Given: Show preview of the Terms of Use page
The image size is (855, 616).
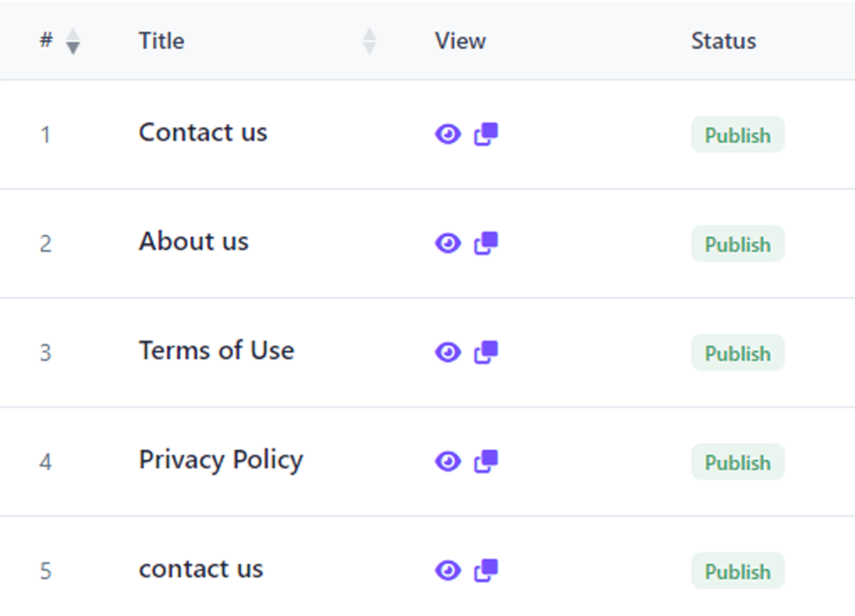Looking at the screenshot, I should click(448, 352).
